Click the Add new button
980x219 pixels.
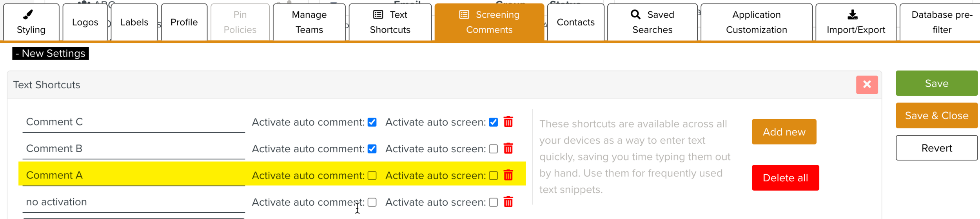(x=784, y=132)
